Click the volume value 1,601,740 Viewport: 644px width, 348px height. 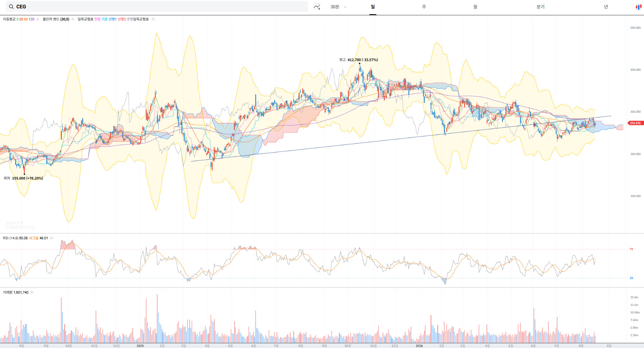point(21,293)
